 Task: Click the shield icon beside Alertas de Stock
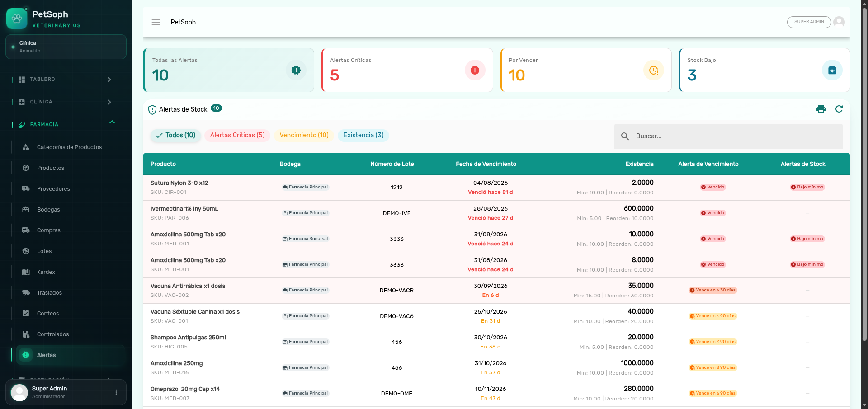[x=152, y=109]
